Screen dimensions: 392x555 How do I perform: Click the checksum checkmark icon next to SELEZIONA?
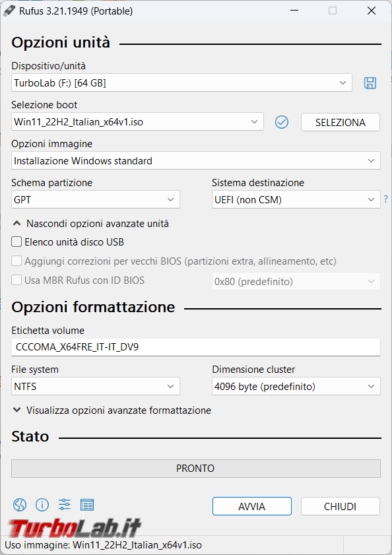[x=282, y=122]
